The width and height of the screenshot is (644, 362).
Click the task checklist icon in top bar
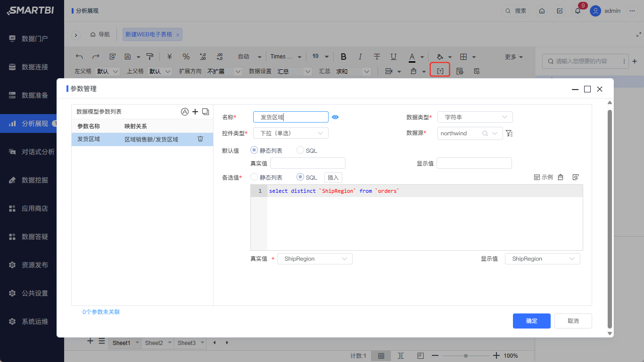560,11
